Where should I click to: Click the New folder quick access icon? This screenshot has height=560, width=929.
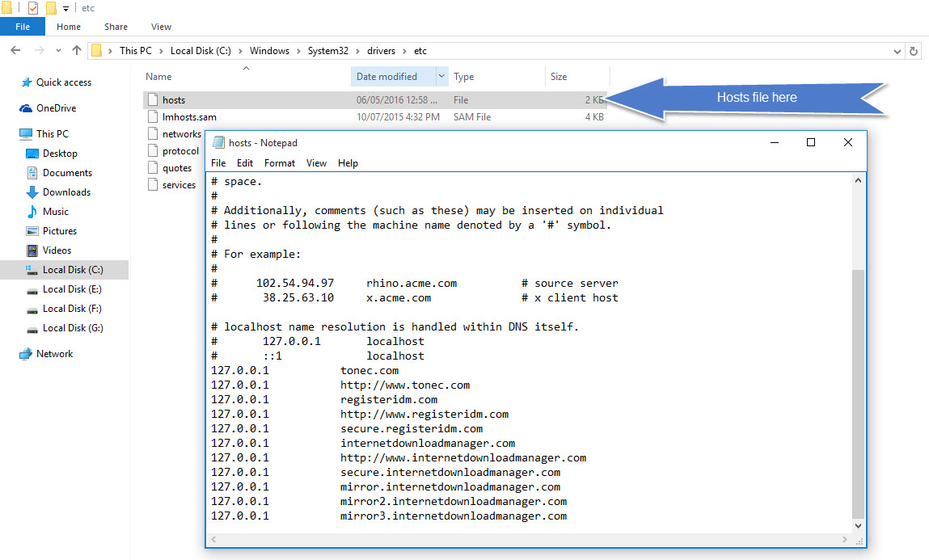coord(51,8)
